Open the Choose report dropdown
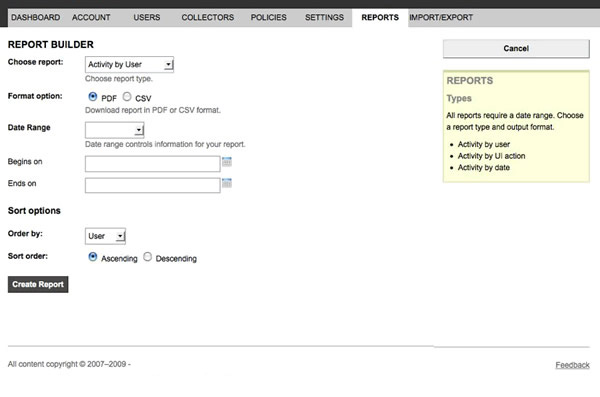Screen dimensions: 600x397 (x=129, y=65)
